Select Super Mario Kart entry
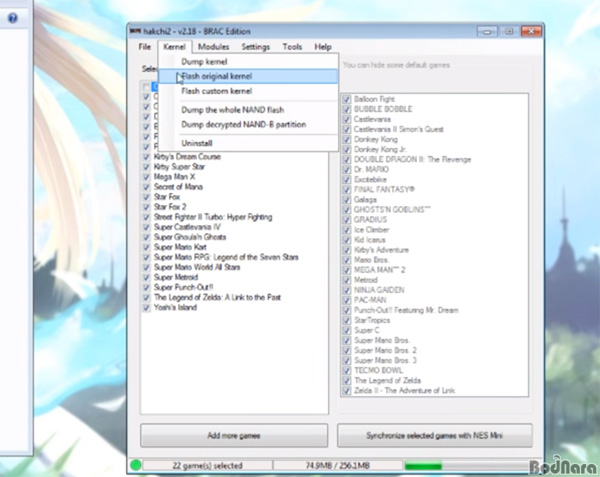 (180, 247)
